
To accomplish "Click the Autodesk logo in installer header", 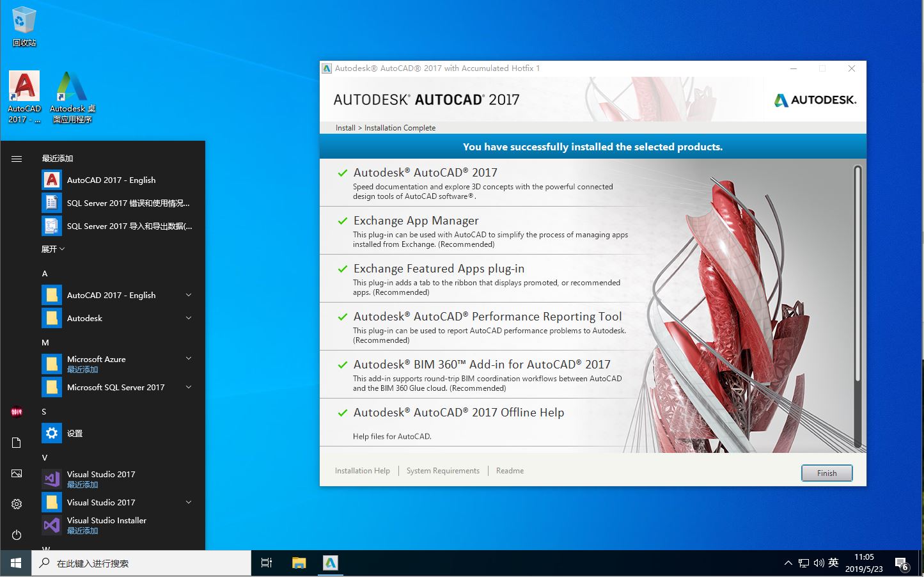I will click(x=815, y=100).
